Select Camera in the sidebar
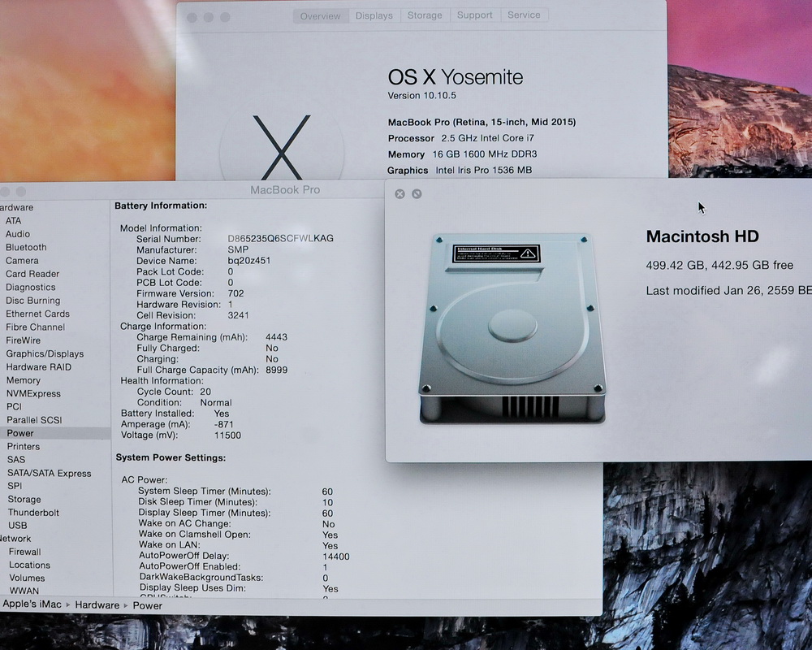 pyautogui.click(x=22, y=261)
